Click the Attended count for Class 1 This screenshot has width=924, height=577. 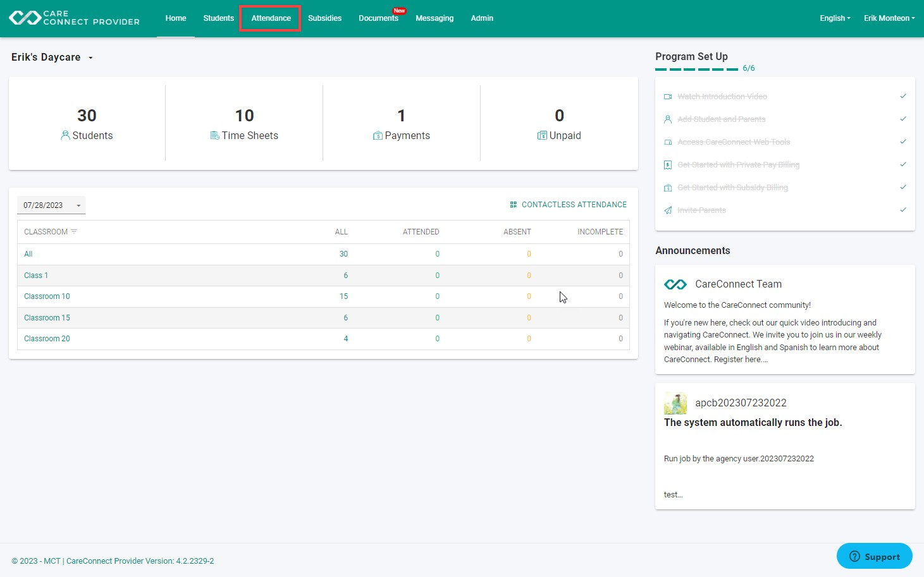(437, 276)
